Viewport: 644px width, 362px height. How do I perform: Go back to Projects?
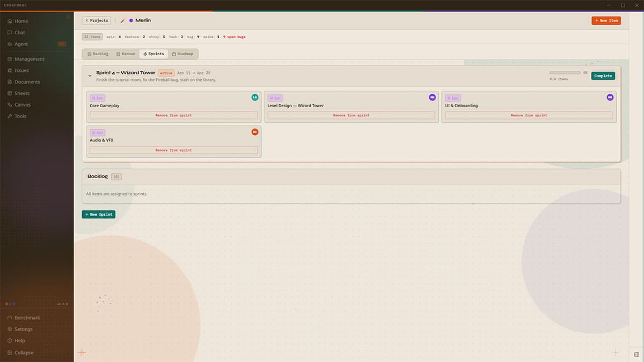pyautogui.click(x=97, y=20)
